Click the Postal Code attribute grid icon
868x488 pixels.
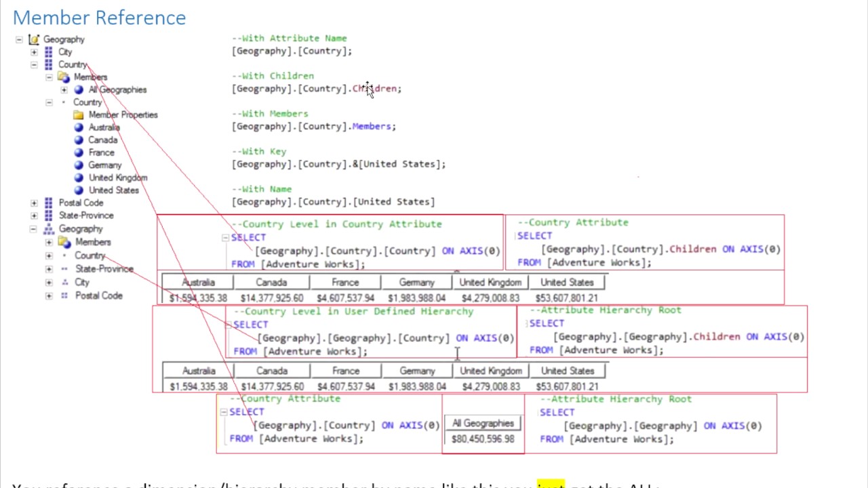49,203
